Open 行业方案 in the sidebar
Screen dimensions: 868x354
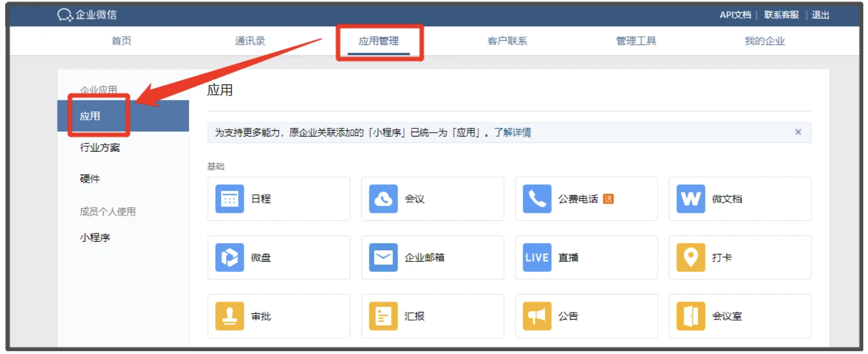100,148
